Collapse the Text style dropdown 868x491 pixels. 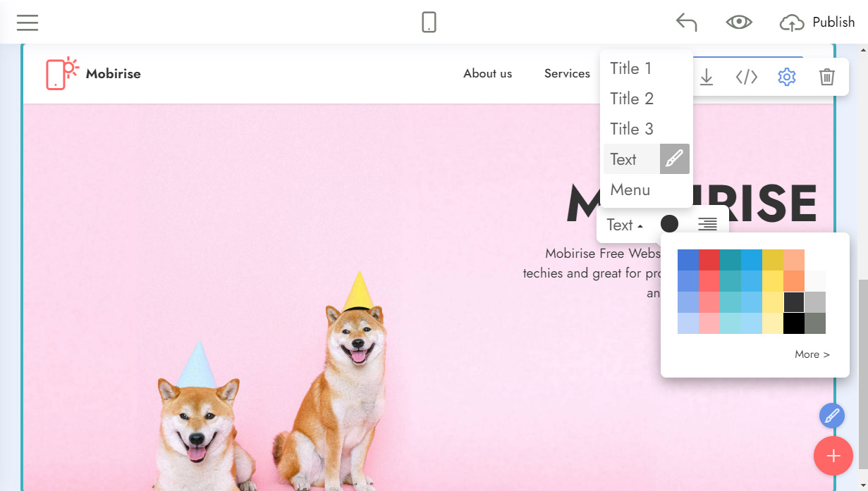[x=625, y=225]
